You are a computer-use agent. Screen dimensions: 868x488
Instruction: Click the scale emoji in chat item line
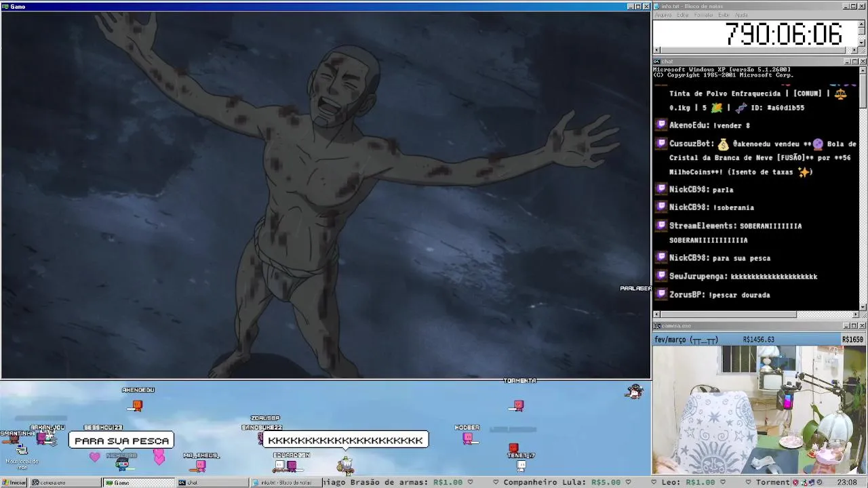tap(841, 94)
